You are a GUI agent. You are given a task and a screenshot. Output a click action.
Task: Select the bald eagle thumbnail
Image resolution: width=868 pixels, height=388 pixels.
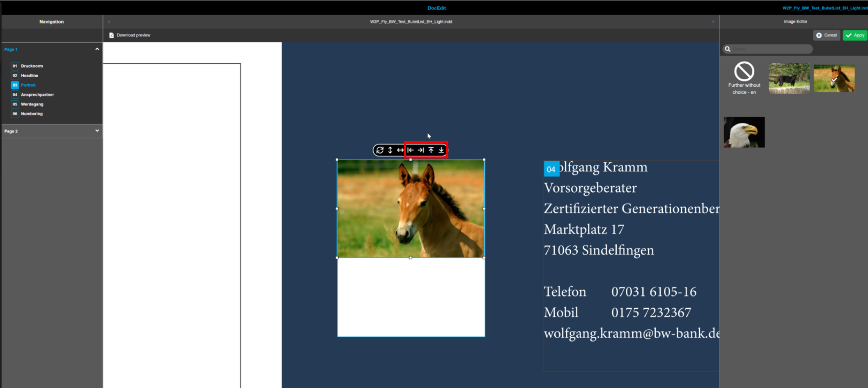click(x=744, y=132)
